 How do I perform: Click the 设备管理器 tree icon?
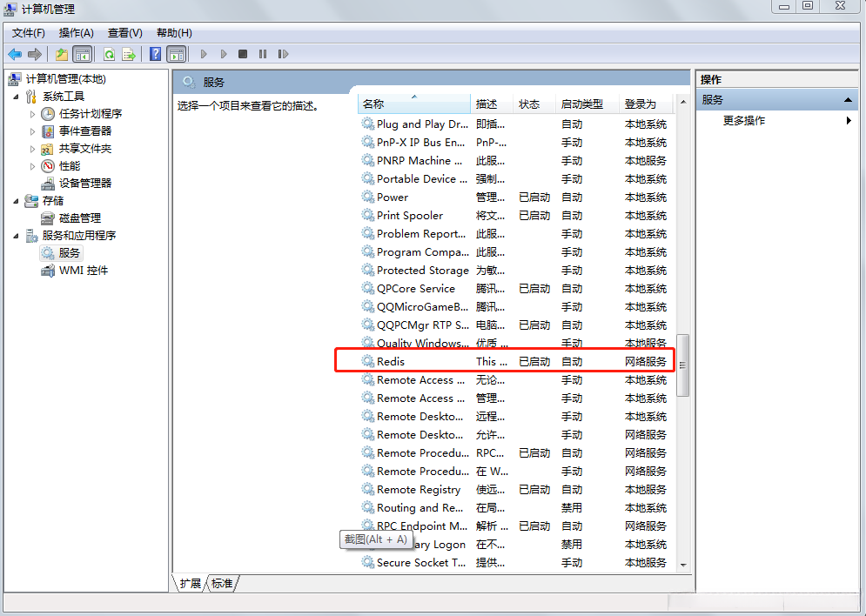[48, 184]
